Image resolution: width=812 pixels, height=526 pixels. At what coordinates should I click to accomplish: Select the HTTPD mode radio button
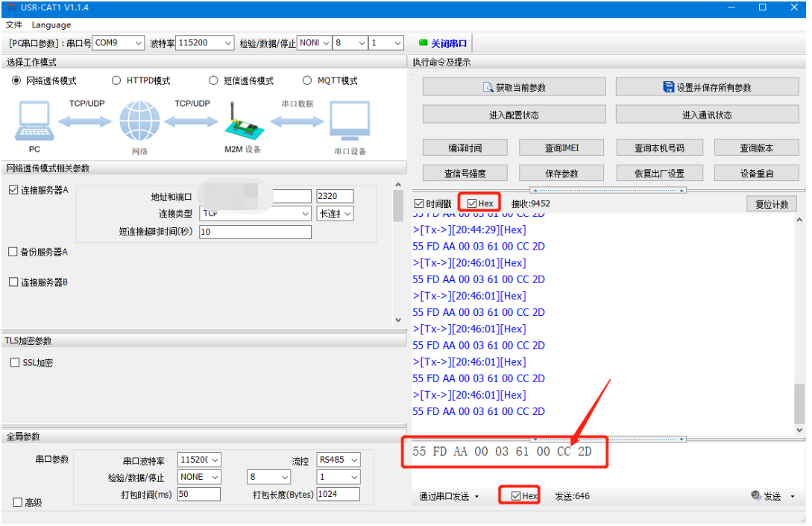pyautogui.click(x=117, y=80)
